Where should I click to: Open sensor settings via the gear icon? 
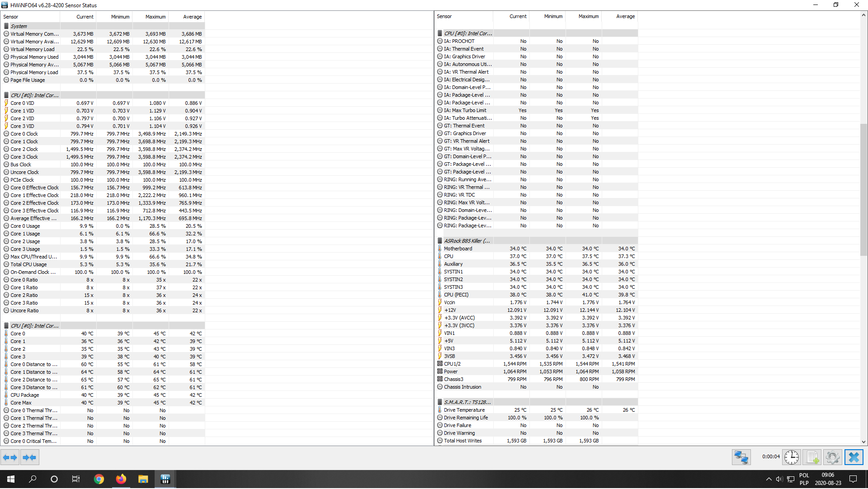coord(833,457)
